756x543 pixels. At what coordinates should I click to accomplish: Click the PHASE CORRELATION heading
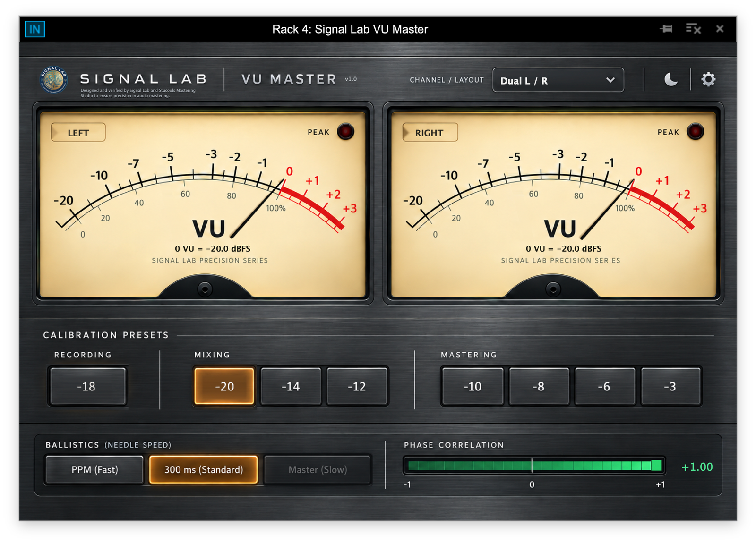(x=454, y=445)
